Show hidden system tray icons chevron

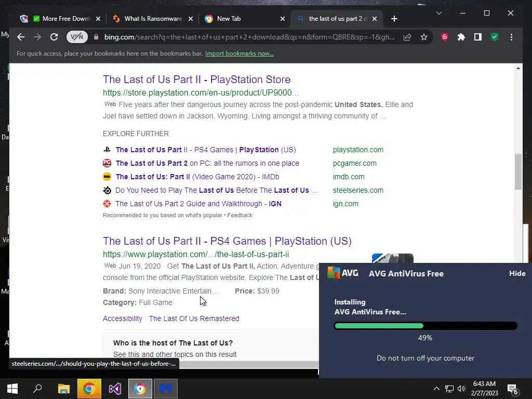(436, 389)
